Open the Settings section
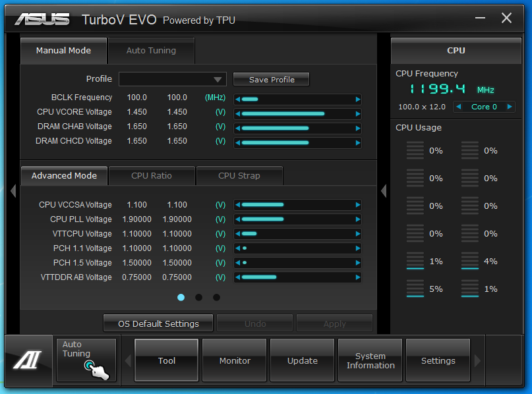Image resolution: width=532 pixels, height=394 pixels. [438, 360]
